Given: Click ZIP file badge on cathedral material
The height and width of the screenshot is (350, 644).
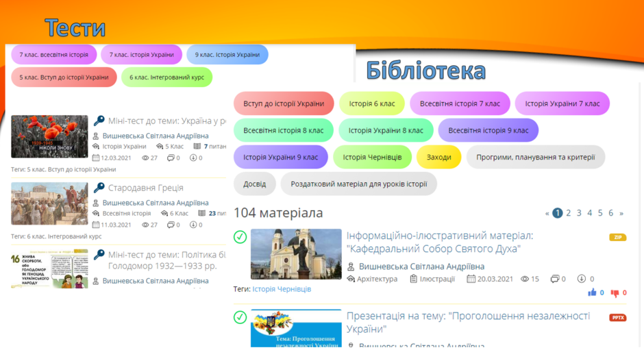Looking at the screenshot, I should click(x=618, y=237).
